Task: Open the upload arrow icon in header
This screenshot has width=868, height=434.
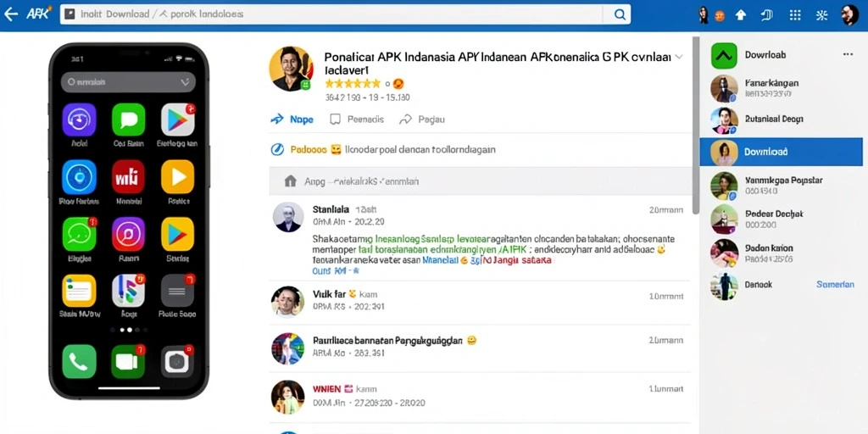Action: click(x=741, y=15)
